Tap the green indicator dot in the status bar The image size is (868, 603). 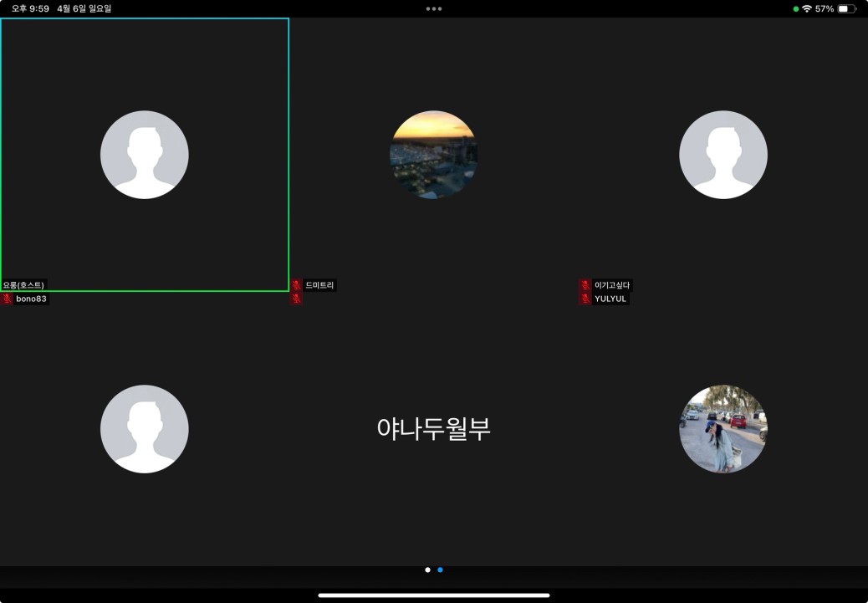(x=796, y=8)
